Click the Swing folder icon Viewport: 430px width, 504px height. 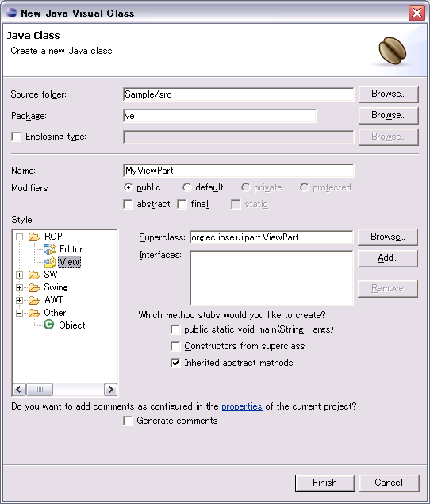(34, 287)
